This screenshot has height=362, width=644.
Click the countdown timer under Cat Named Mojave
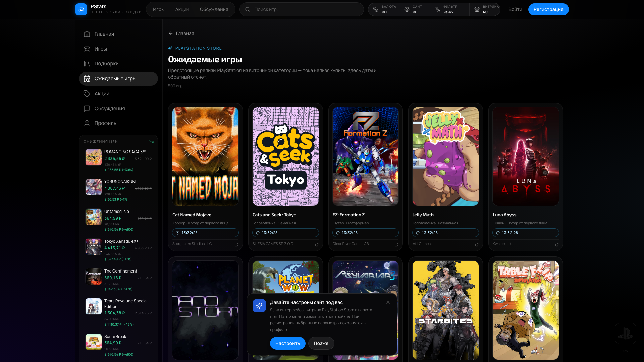[x=205, y=233]
